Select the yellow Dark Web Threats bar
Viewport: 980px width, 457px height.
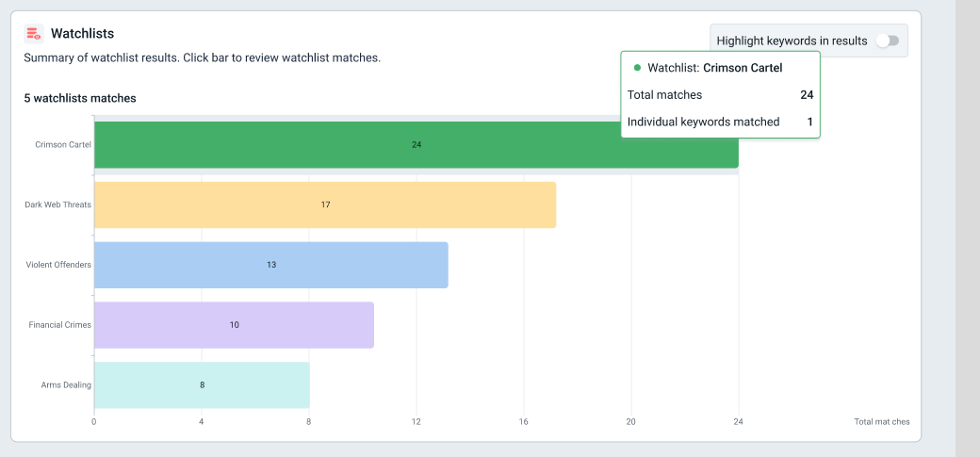tap(325, 204)
